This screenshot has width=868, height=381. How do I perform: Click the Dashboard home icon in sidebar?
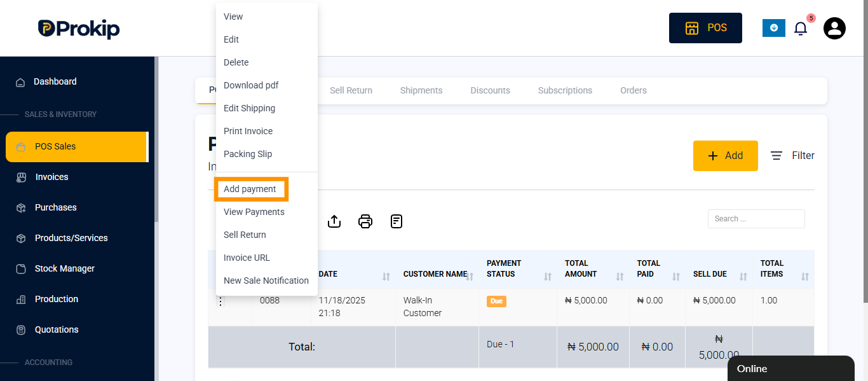point(20,82)
